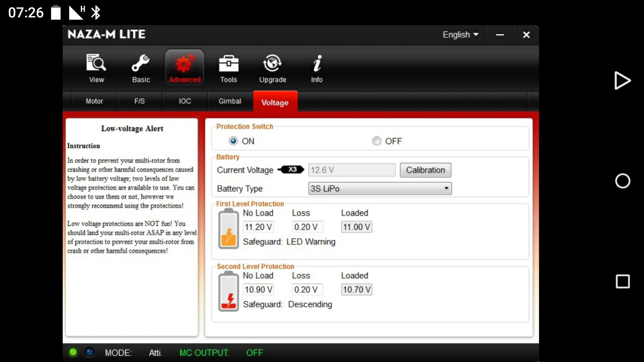The width and height of the screenshot is (644, 362).
Task: Close the NAZA-M LITE window
Action: coord(526,35)
